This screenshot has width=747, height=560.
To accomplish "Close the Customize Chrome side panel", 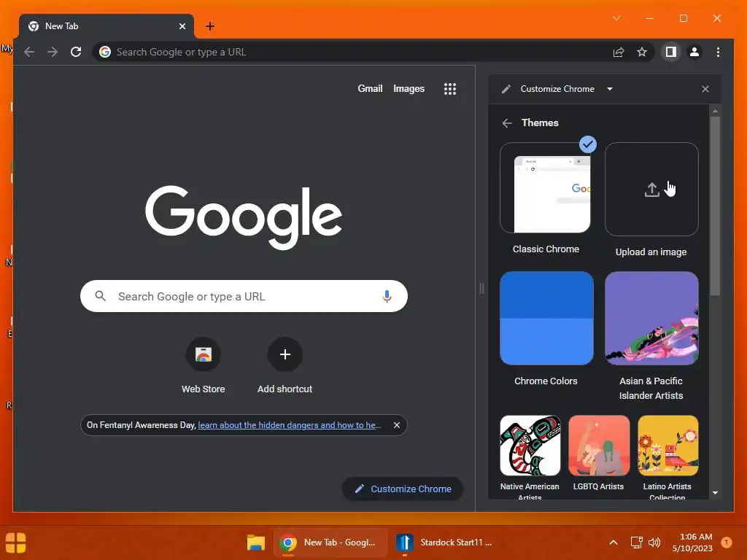I will (705, 89).
